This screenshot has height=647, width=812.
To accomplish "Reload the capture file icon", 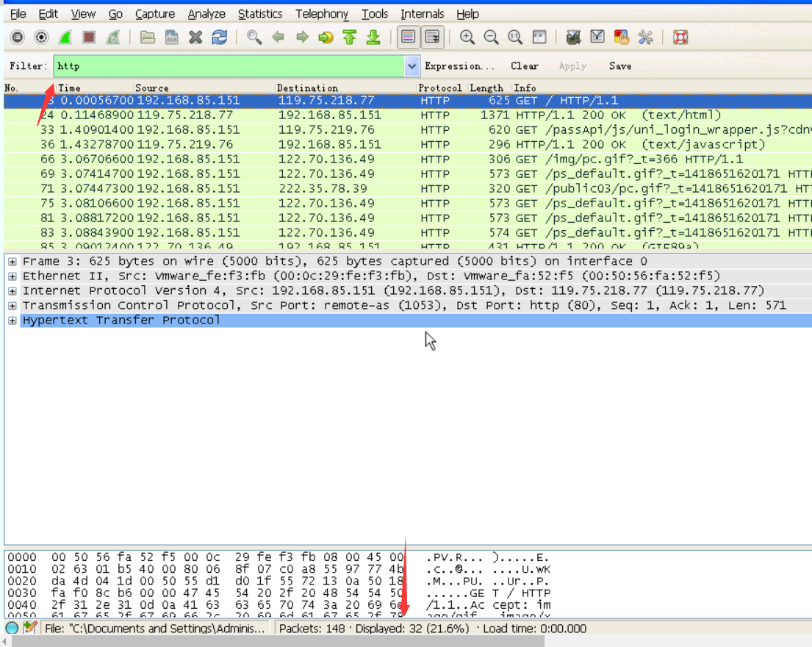I will [x=220, y=37].
